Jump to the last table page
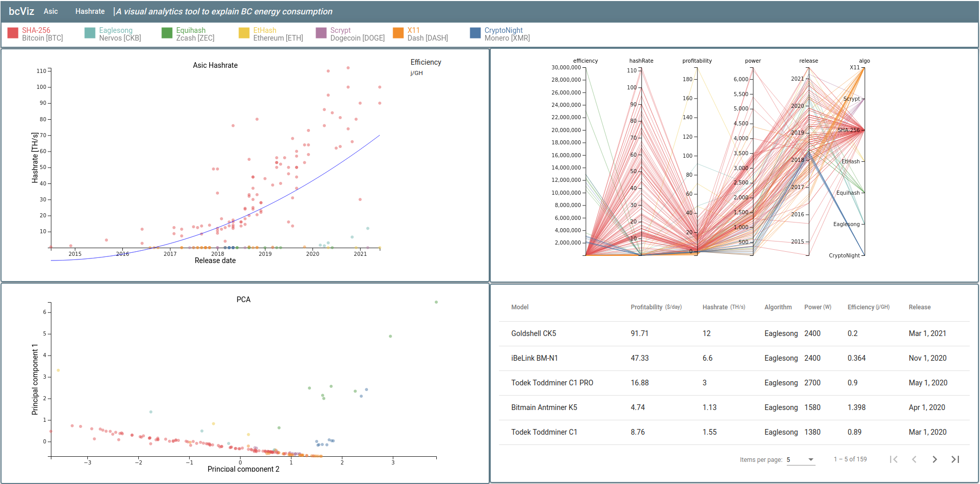Image resolution: width=980 pixels, height=484 pixels. (955, 459)
